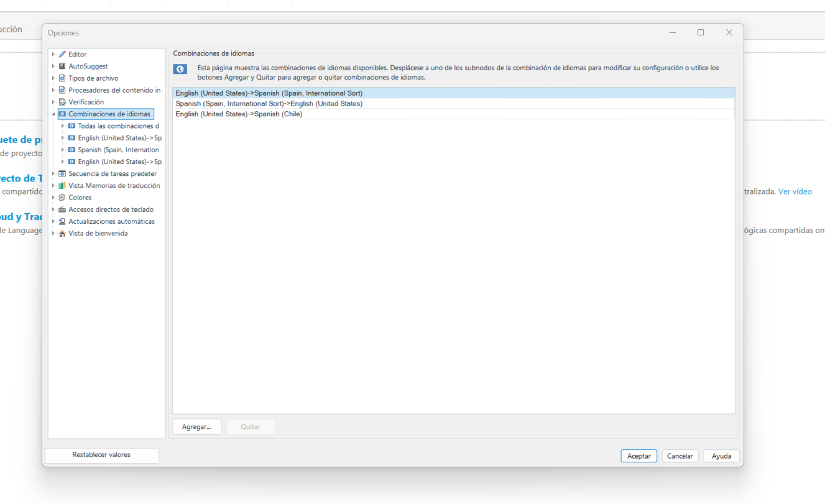Viewport: 825px width, 504px height.
Task: Click the Vista Memorias de traducción icon
Action: pyautogui.click(x=62, y=186)
